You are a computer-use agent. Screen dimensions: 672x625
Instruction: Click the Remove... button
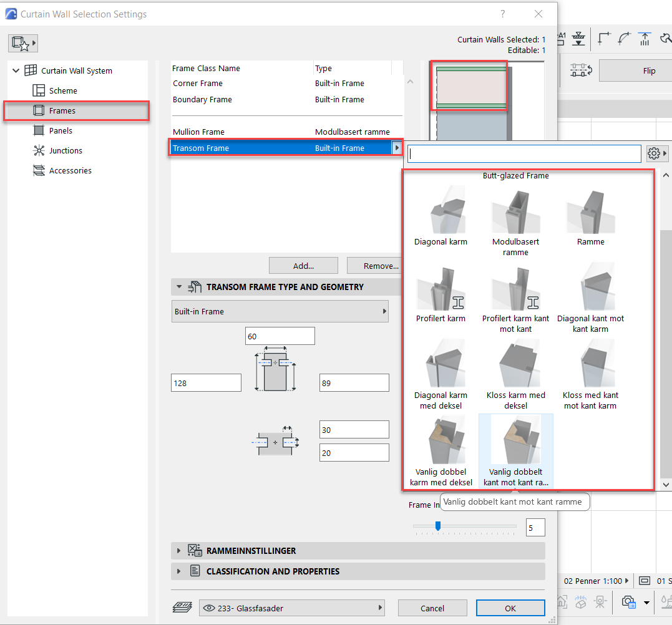(x=374, y=266)
